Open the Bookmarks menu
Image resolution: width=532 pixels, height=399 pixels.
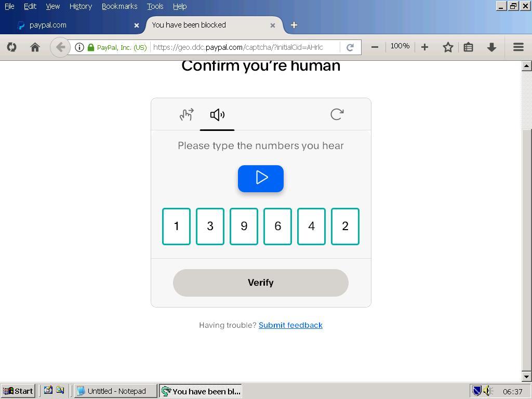click(x=119, y=6)
